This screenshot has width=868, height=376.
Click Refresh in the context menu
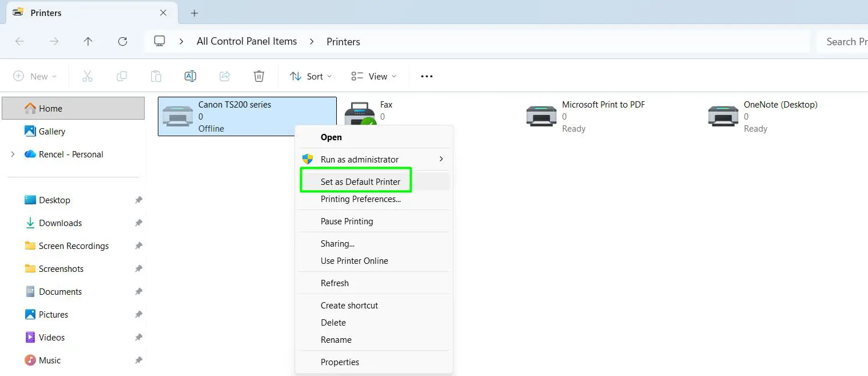[374, 283]
